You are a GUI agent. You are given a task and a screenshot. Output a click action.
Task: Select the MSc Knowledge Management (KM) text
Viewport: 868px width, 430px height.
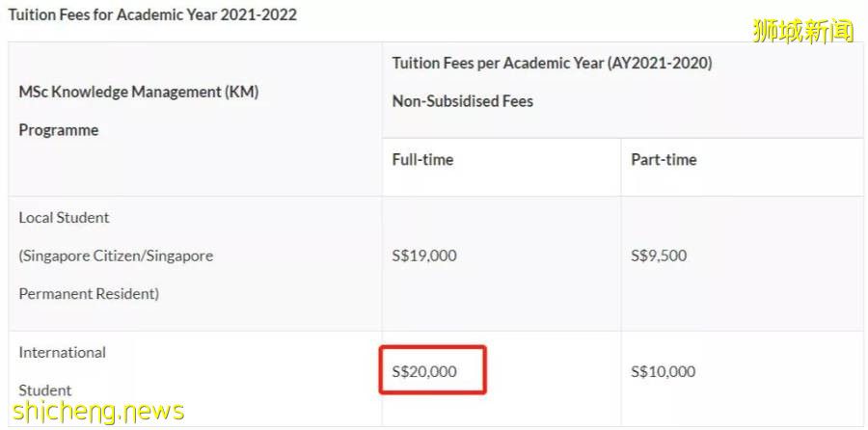138,93
